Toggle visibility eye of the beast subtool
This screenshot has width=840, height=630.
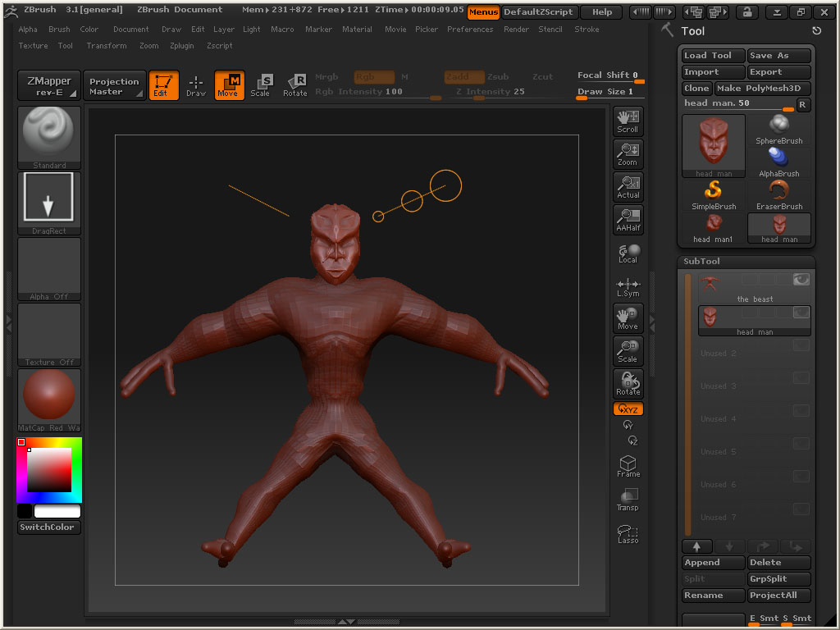click(x=801, y=280)
